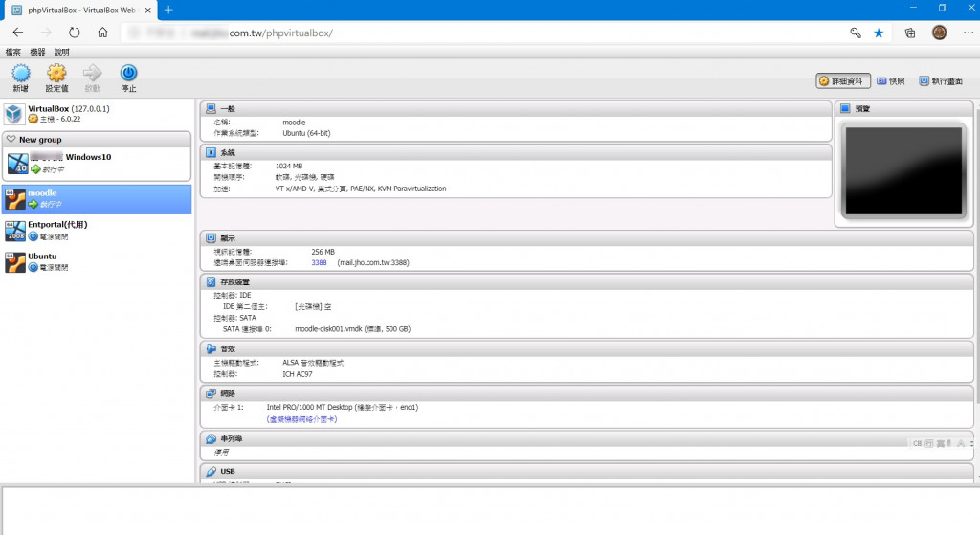Image resolution: width=980 pixels, height=535 pixels.
Task: Click the 音效 (Audio) section icon
Action: (x=212, y=348)
